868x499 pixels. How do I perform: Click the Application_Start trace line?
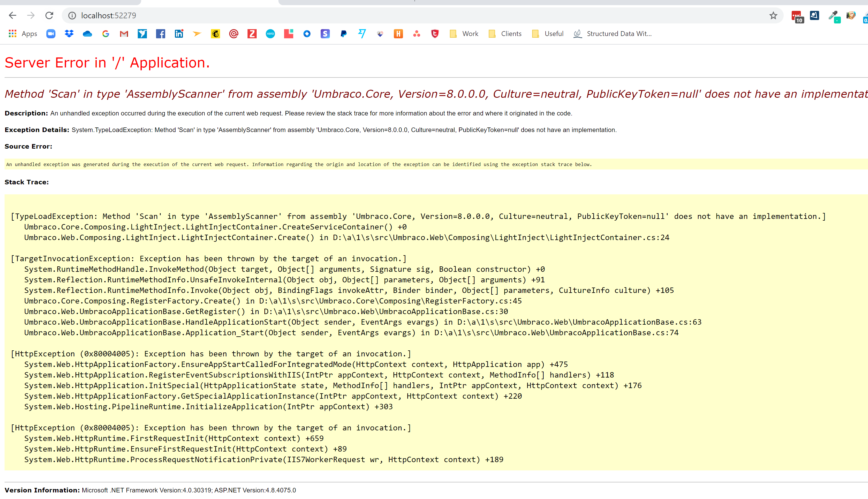351,333
